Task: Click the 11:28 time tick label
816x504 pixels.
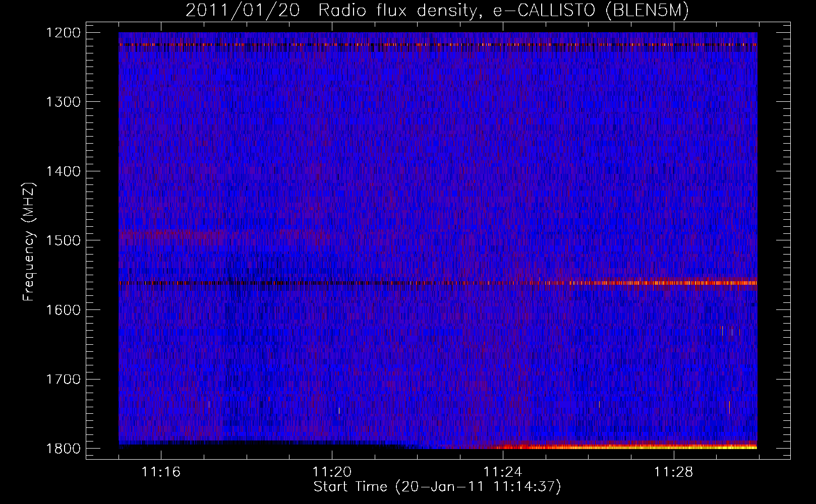Action: [x=674, y=472]
